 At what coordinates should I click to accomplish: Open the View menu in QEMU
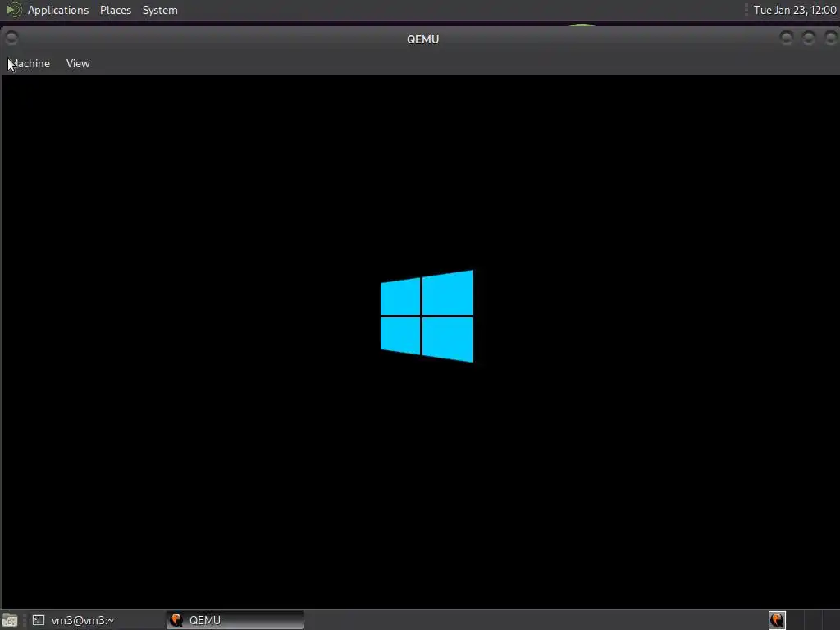[78, 63]
